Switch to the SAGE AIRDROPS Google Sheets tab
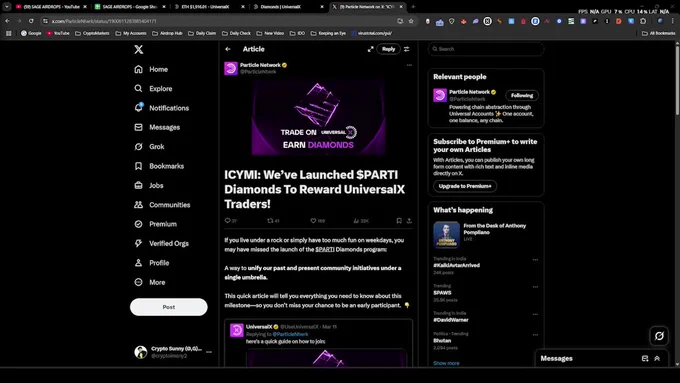 pyautogui.click(x=130, y=7)
